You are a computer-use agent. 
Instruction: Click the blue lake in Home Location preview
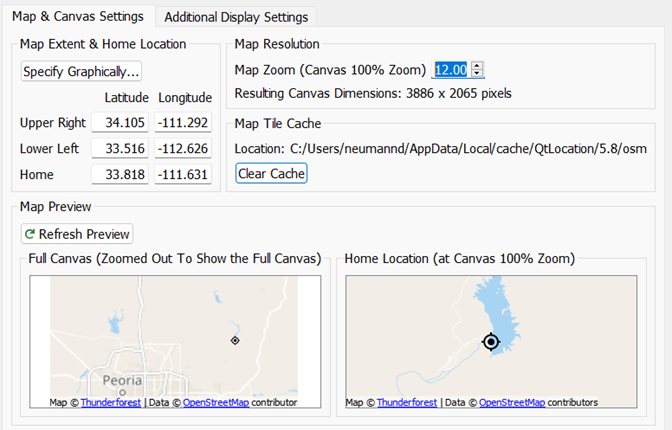click(491, 302)
